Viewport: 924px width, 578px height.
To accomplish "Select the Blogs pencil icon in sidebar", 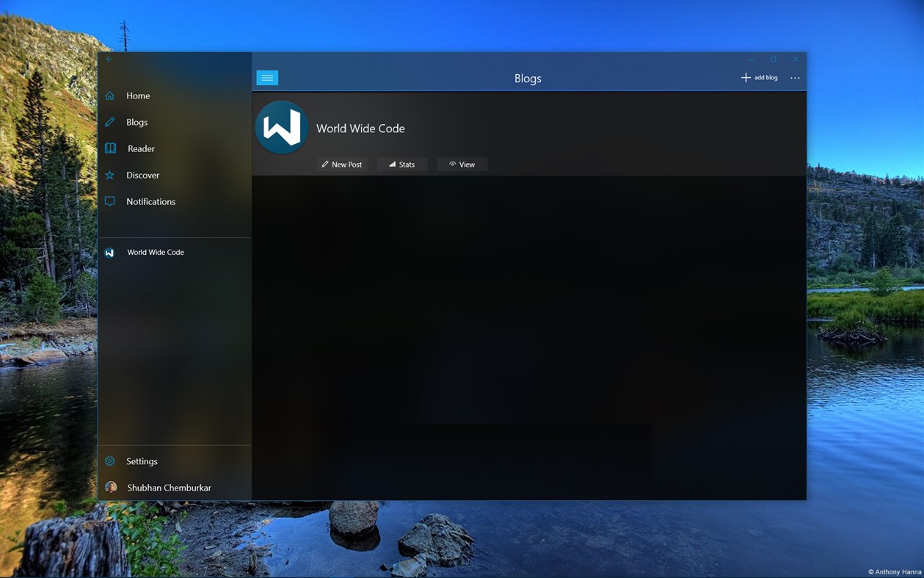I will click(109, 122).
